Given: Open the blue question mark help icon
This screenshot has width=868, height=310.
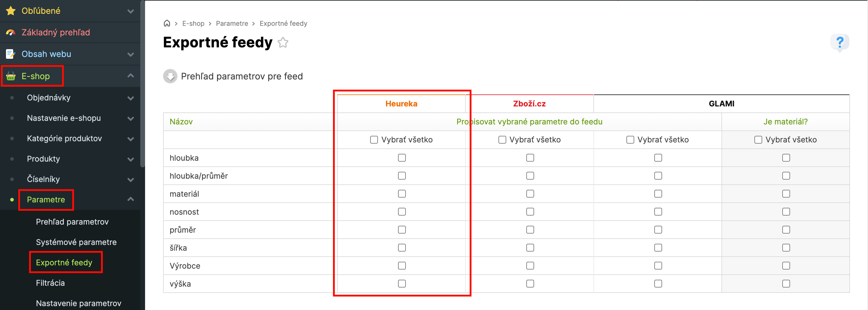Looking at the screenshot, I should point(839,43).
